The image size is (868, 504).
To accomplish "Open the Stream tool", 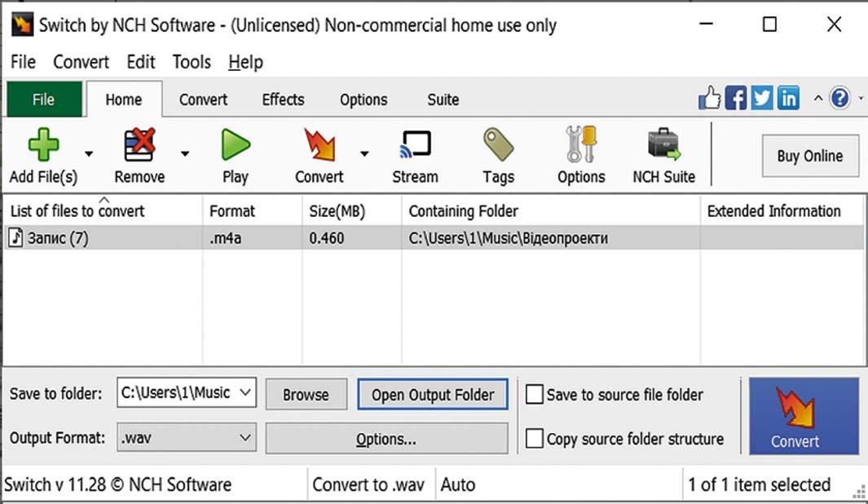I will click(x=415, y=144).
